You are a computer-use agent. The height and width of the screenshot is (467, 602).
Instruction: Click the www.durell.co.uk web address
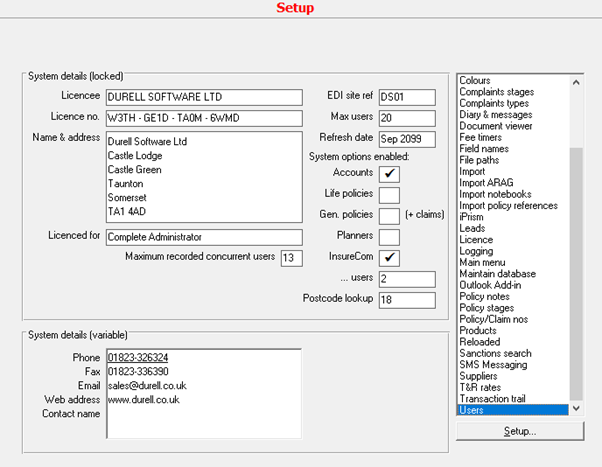143,400
